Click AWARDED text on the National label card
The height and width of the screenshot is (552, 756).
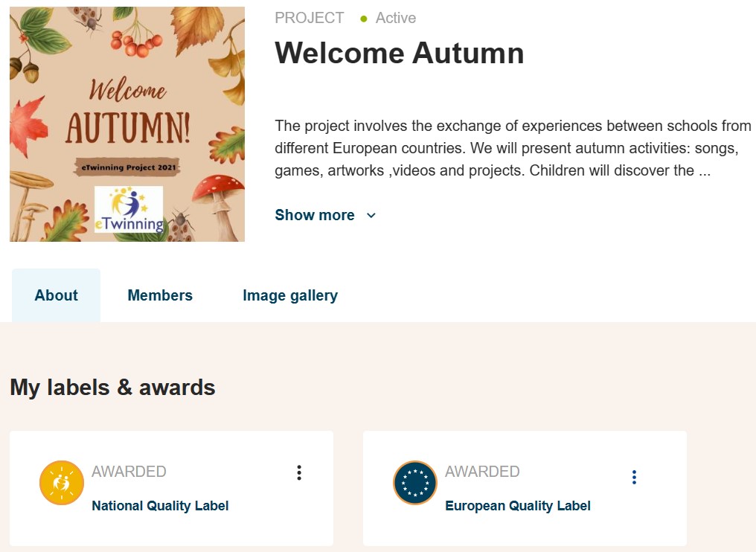(x=129, y=472)
